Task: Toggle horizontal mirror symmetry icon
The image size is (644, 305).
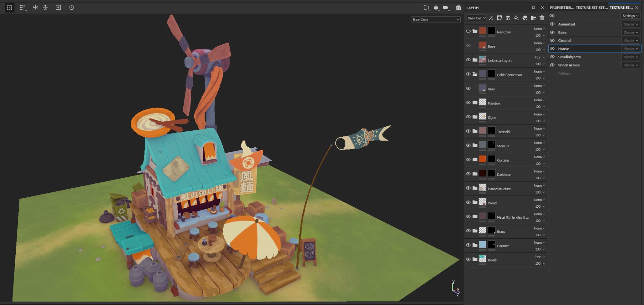Action: pos(35,7)
